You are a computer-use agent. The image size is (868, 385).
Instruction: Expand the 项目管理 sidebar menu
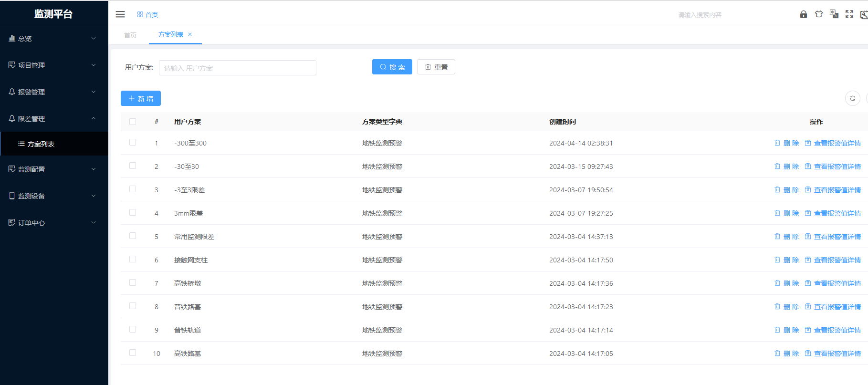coord(52,65)
